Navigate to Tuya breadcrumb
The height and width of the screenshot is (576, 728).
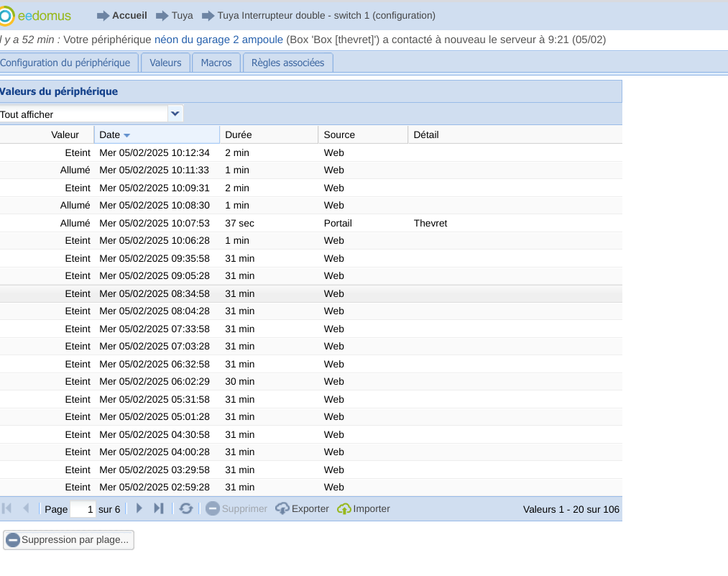[182, 15]
